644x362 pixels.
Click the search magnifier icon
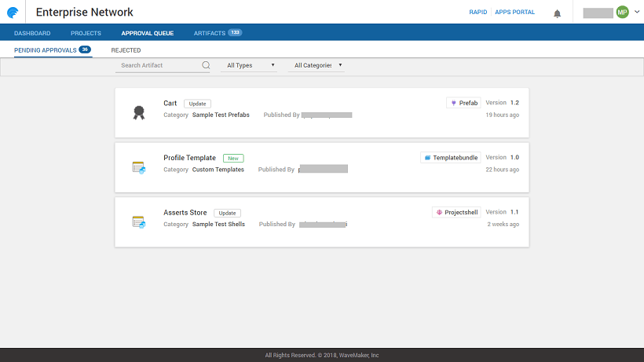point(206,65)
